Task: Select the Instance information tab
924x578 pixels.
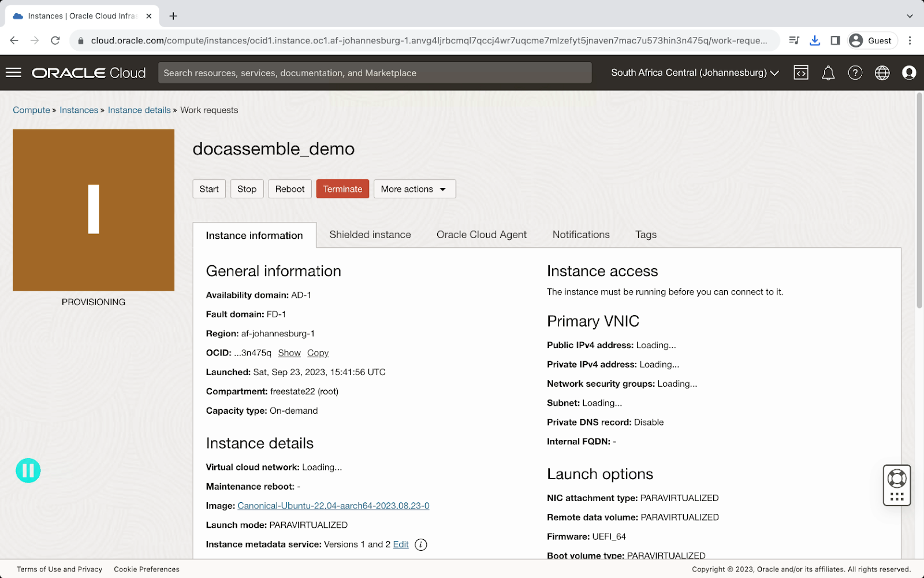Action: [254, 235]
